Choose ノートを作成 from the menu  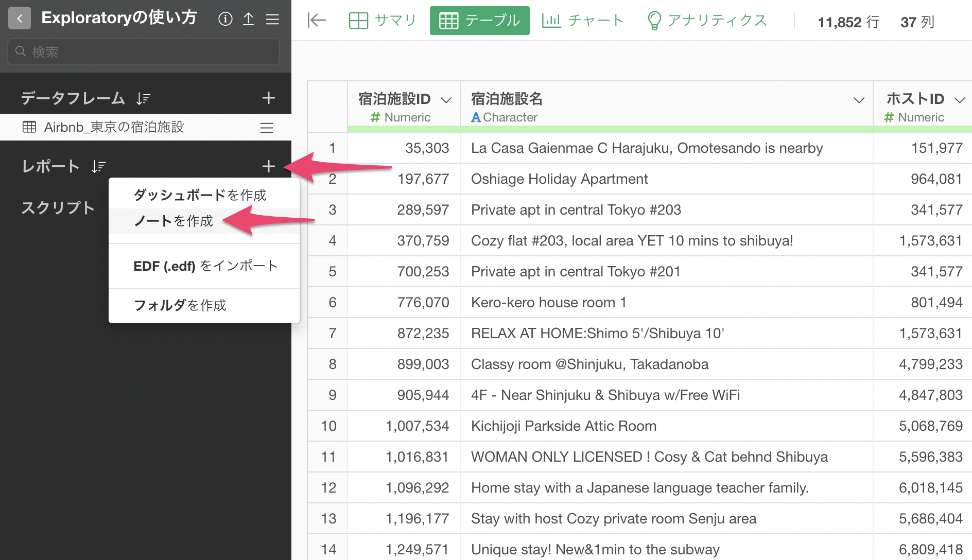[173, 221]
